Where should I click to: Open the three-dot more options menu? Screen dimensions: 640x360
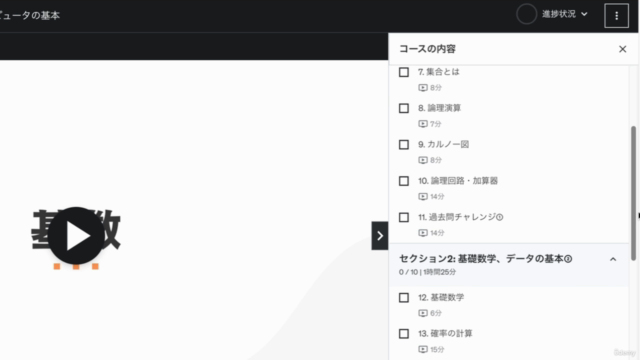(x=616, y=16)
